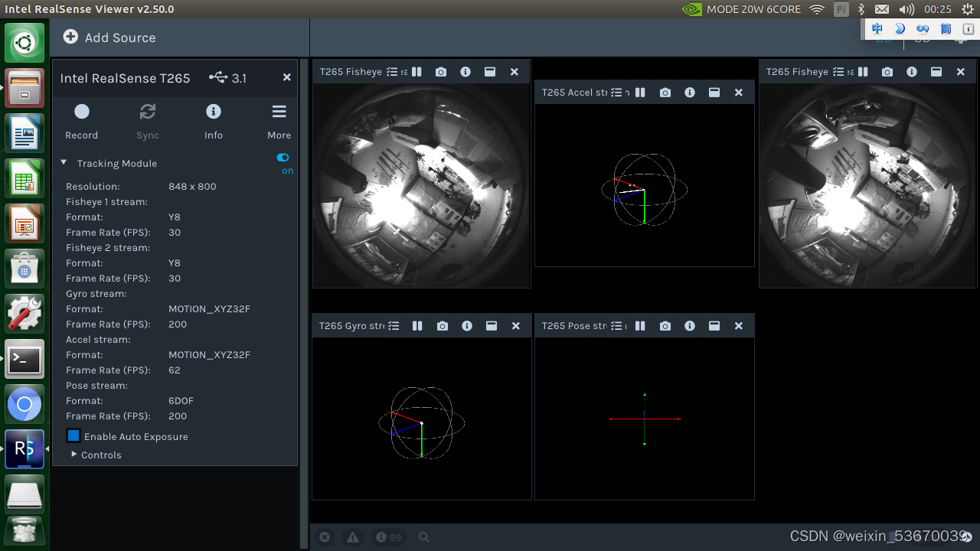Viewport: 980px width, 551px height.
Task: Click the NVIDIA power mode indicator
Action: point(741,9)
